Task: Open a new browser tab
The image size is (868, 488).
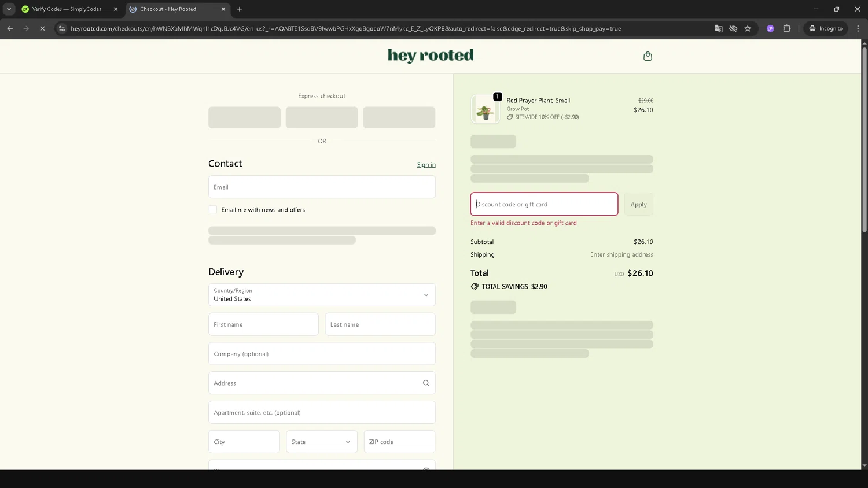Action: click(240, 9)
